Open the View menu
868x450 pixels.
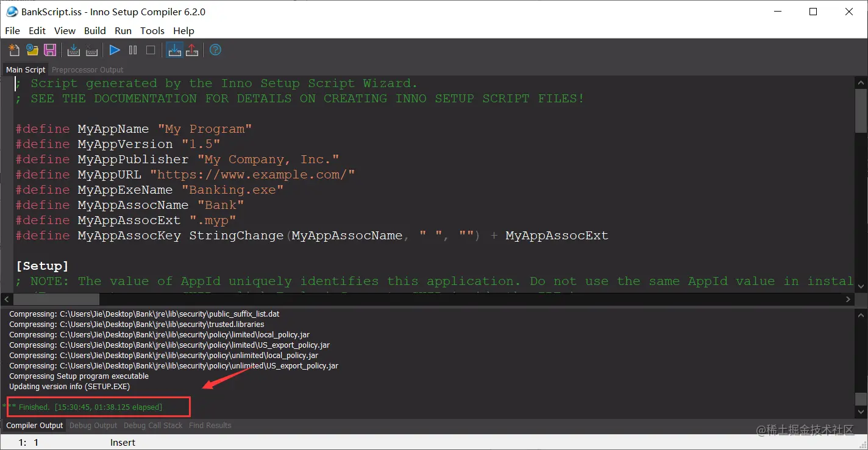[x=65, y=30]
